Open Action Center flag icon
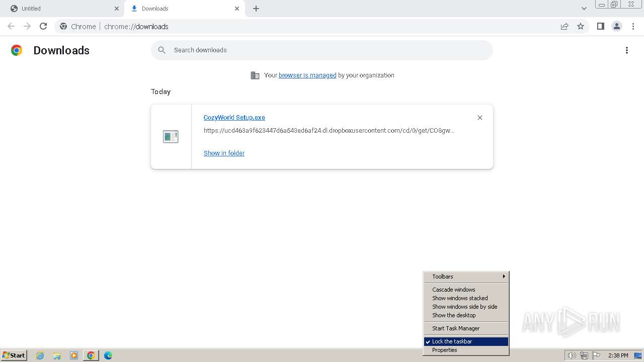The image size is (644, 362). click(x=596, y=355)
